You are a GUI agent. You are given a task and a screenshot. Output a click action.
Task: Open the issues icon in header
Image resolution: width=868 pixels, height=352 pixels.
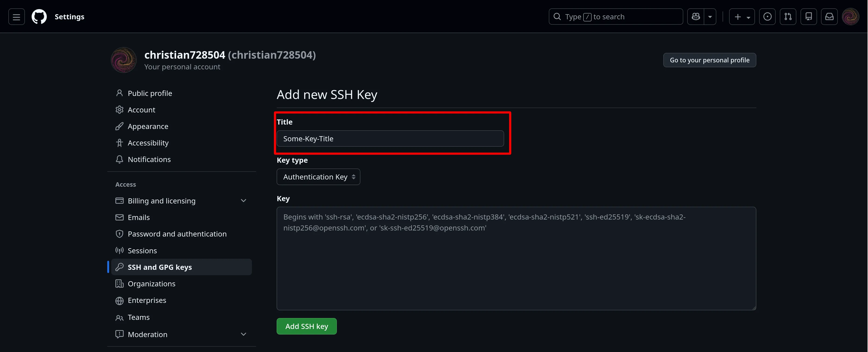767,17
